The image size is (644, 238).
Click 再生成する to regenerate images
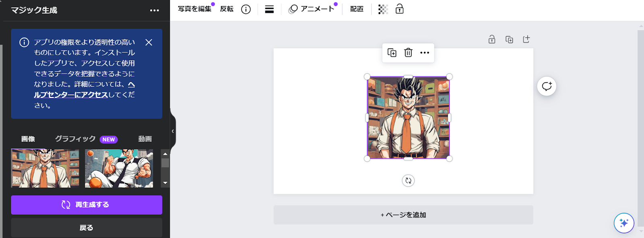pos(87,205)
